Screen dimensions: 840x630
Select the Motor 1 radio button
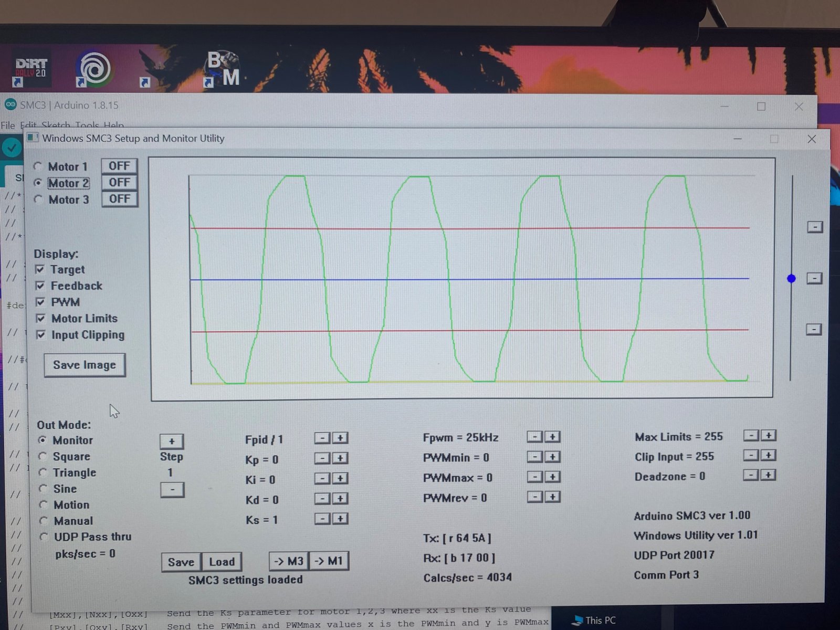pyautogui.click(x=38, y=166)
